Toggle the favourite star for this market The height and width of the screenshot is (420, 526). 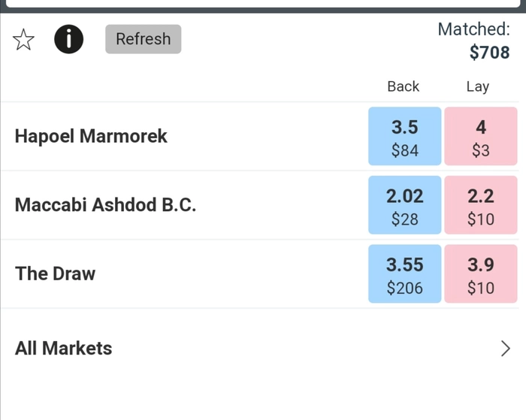point(24,40)
